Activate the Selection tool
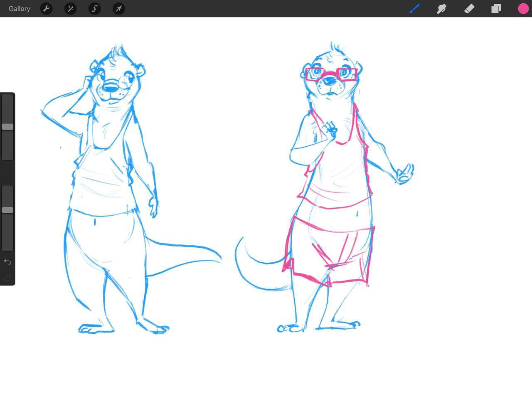This screenshot has width=532, height=399. [x=95, y=8]
